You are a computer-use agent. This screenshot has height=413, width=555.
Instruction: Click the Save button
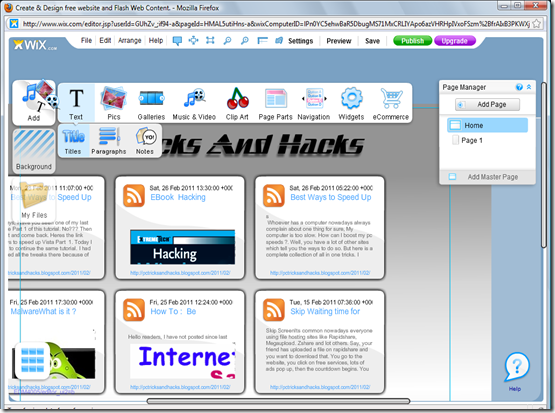tap(372, 41)
